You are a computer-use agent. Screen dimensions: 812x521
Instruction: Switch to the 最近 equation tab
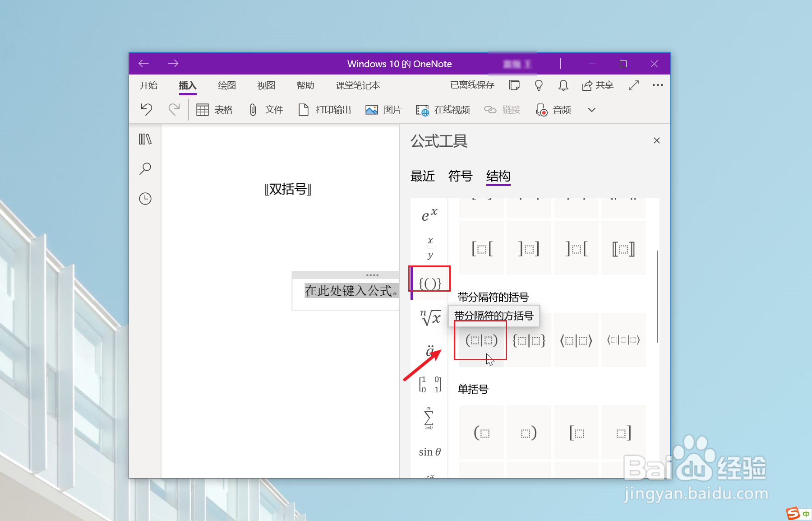click(423, 176)
